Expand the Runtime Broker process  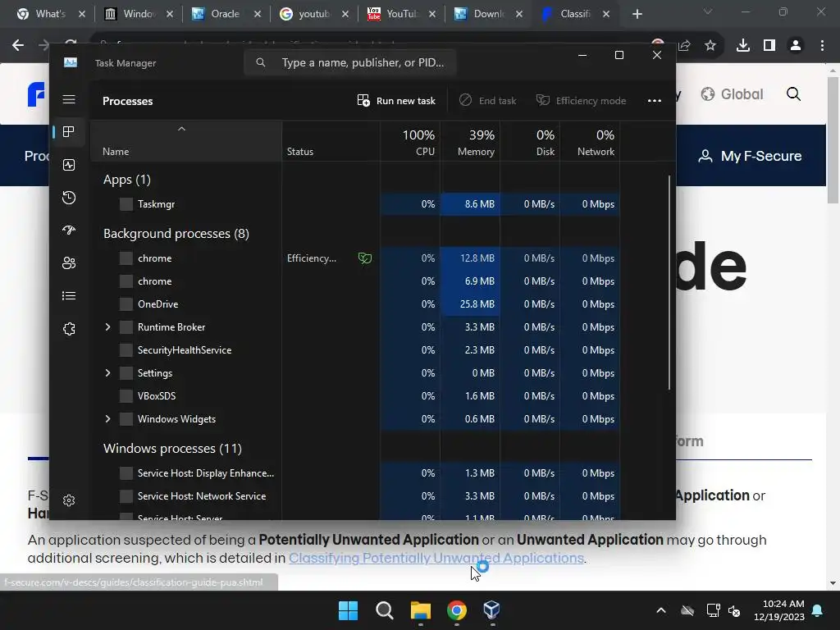(x=107, y=326)
